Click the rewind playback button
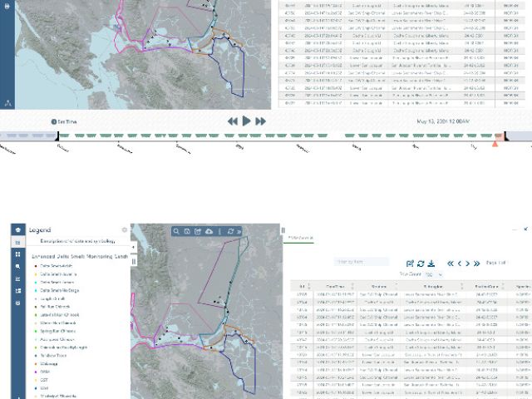 coord(233,121)
